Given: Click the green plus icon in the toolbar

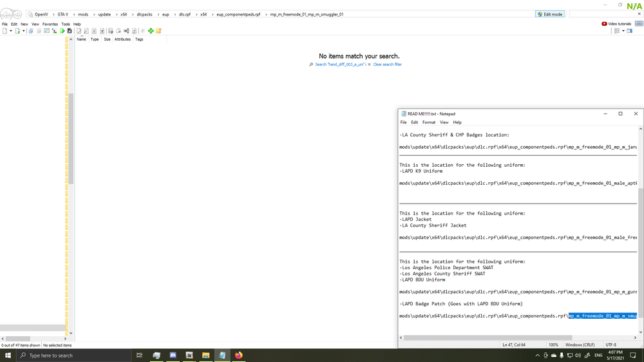Looking at the screenshot, I should [x=151, y=31].
